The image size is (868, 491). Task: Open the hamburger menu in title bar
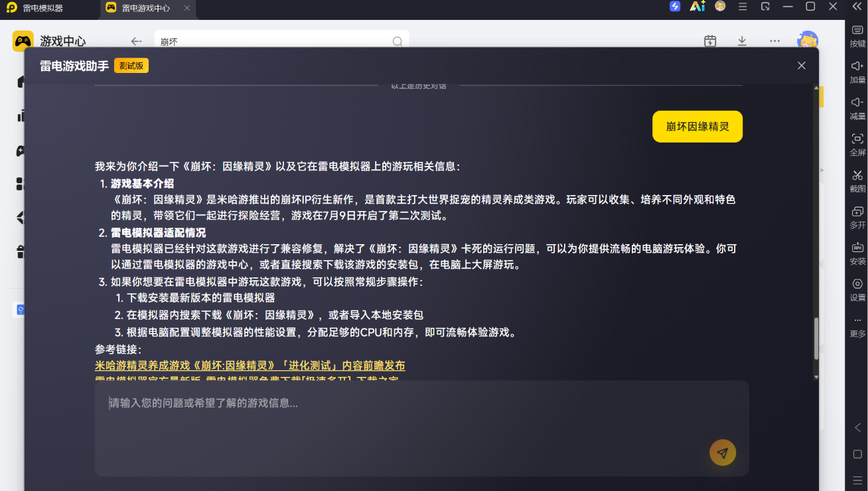click(743, 7)
